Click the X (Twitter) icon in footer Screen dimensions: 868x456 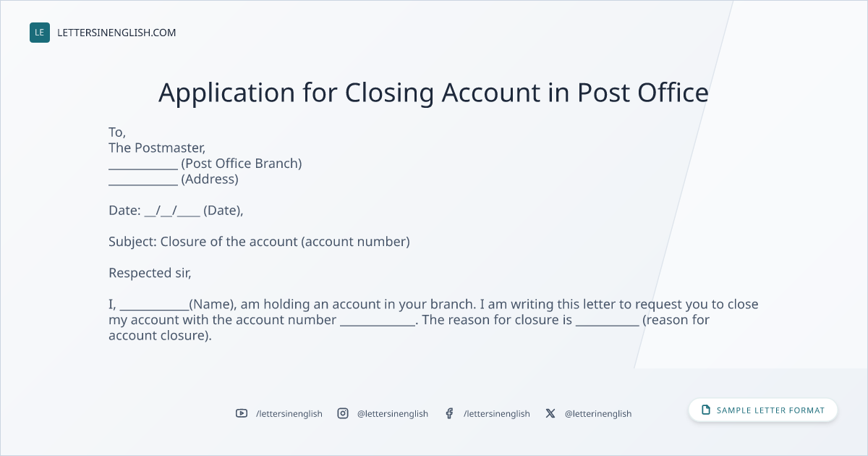coord(550,413)
